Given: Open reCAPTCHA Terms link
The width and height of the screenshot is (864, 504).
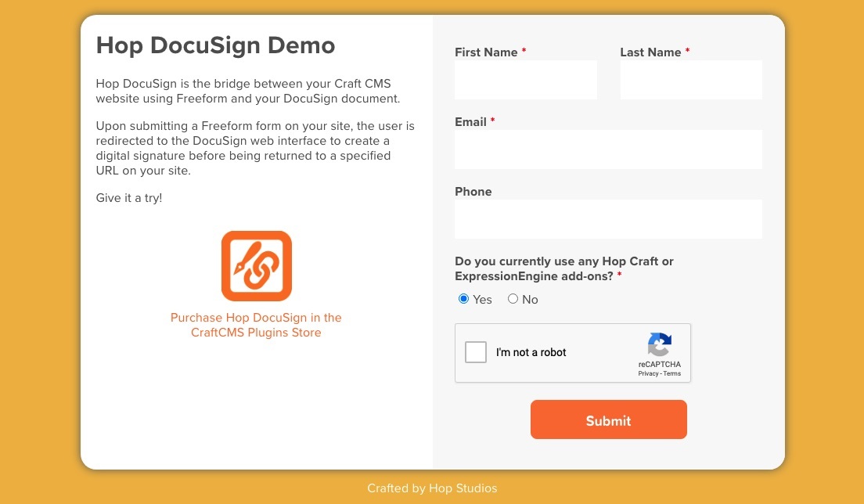Looking at the screenshot, I should (x=671, y=373).
